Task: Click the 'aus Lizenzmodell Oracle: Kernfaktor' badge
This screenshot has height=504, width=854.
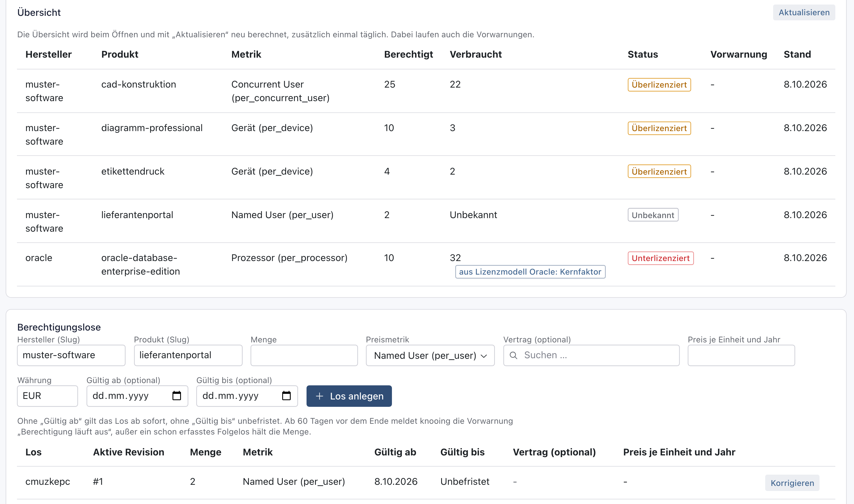Action: click(530, 272)
